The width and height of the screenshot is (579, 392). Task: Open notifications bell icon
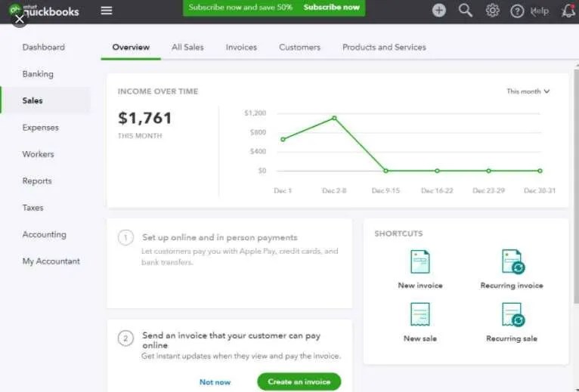568,11
